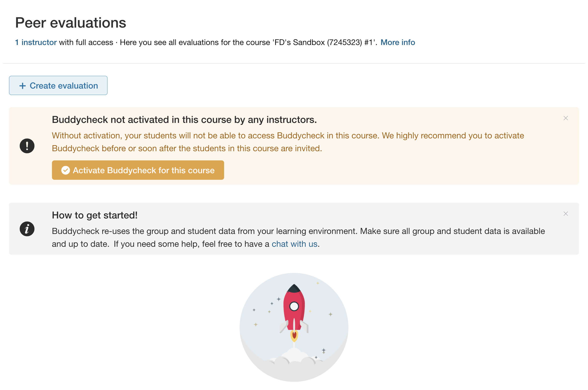Follow the chat with us link
The width and height of the screenshot is (588, 390).
294,244
